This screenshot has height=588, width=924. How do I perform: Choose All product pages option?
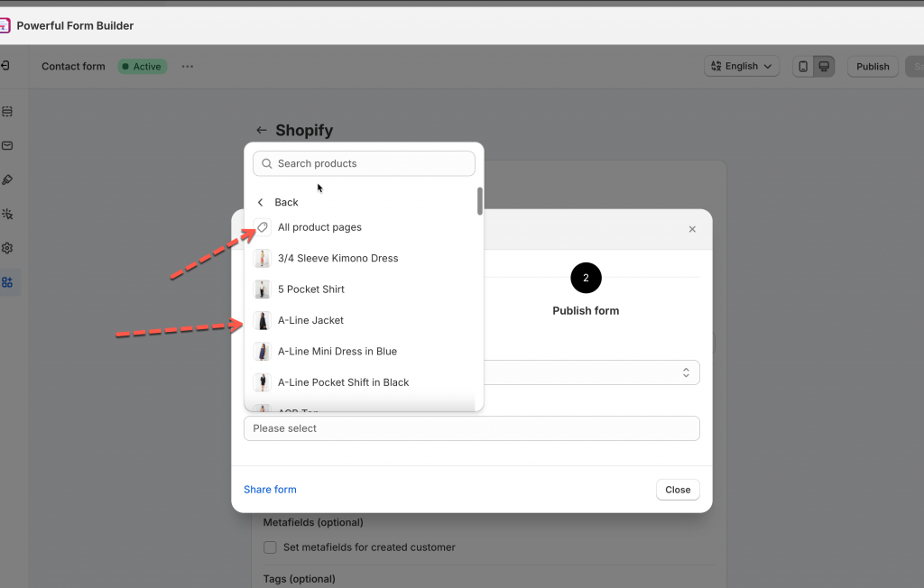pyautogui.click(x=319, y=227)
